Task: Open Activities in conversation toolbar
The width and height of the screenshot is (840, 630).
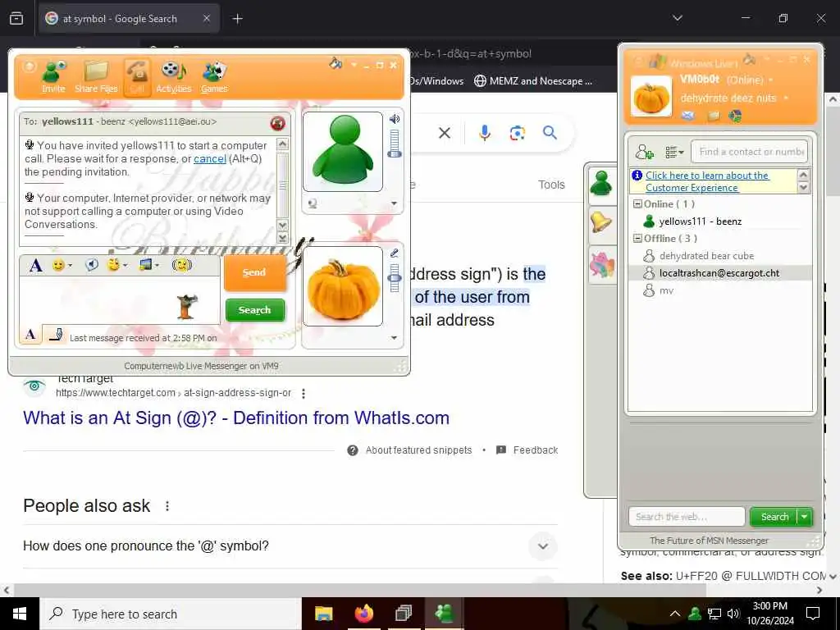Action: [x=174, y=77]
